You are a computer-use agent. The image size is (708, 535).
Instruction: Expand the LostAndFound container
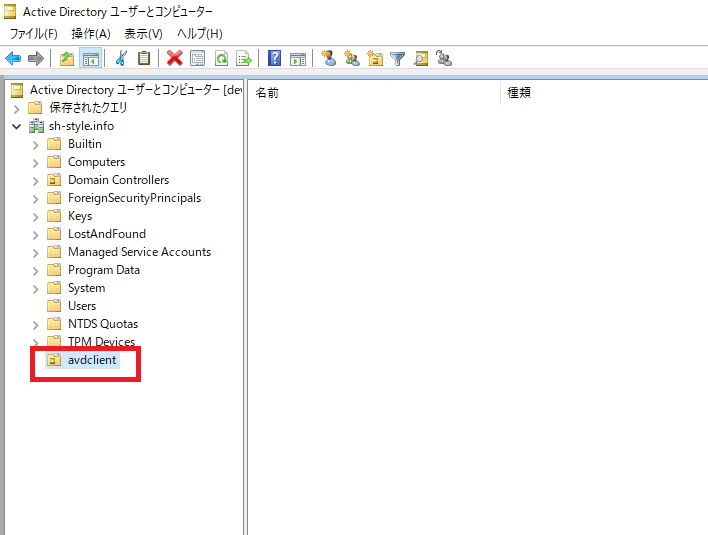tap(36, 235)
